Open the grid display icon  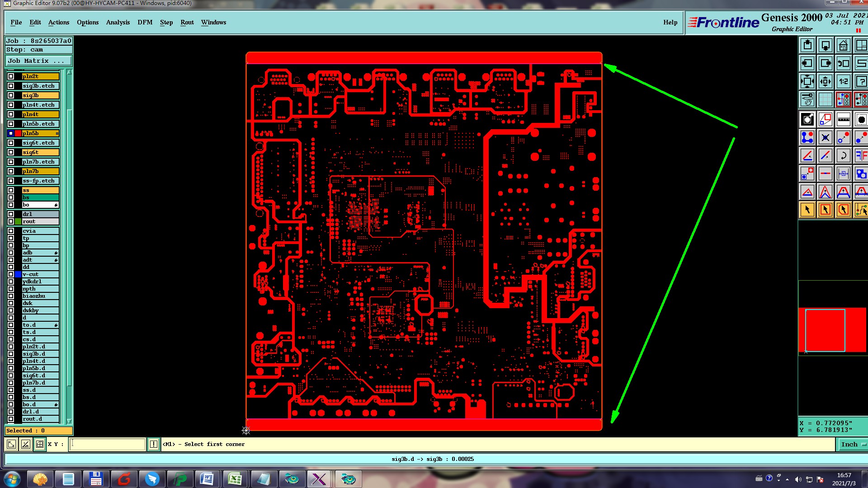point(825,100)
